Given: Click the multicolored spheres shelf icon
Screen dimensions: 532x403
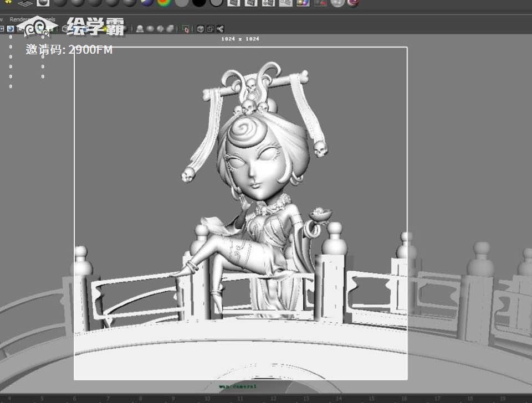Looking at the screenshot, I should click(x=303, y=3).
